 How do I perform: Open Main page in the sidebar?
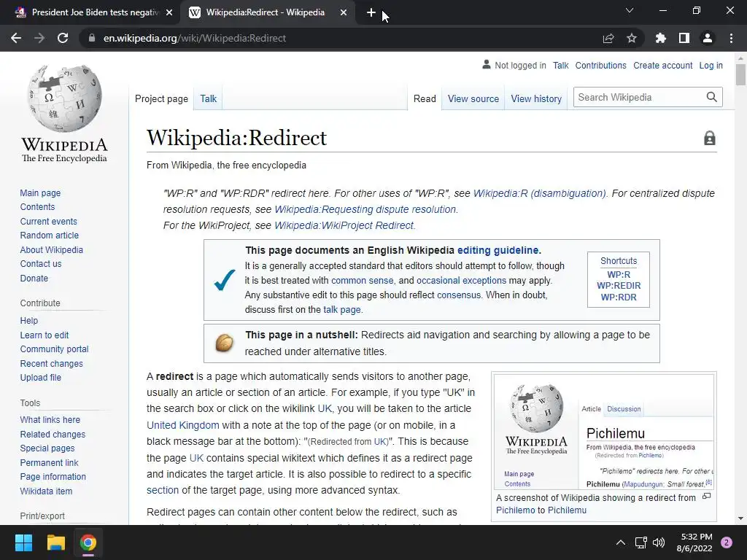40,192
